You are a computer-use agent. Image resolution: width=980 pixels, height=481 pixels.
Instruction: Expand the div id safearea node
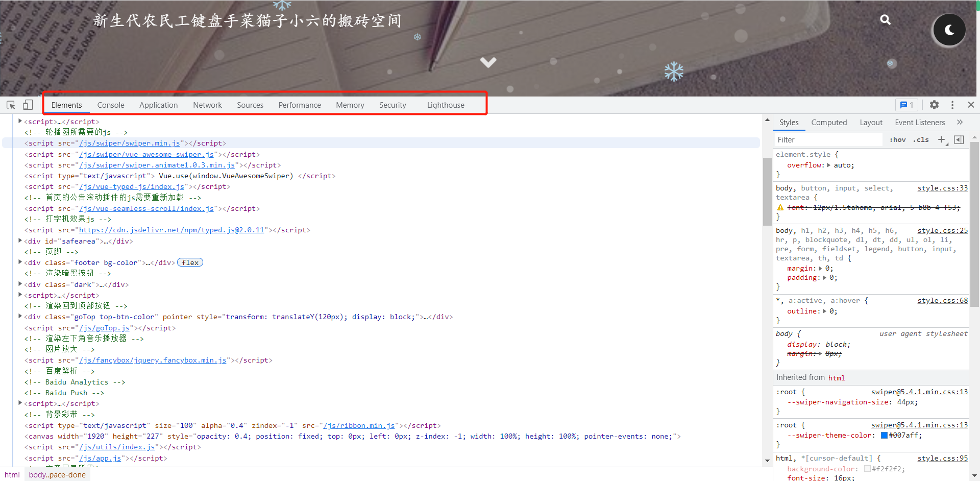coord(20,240)
